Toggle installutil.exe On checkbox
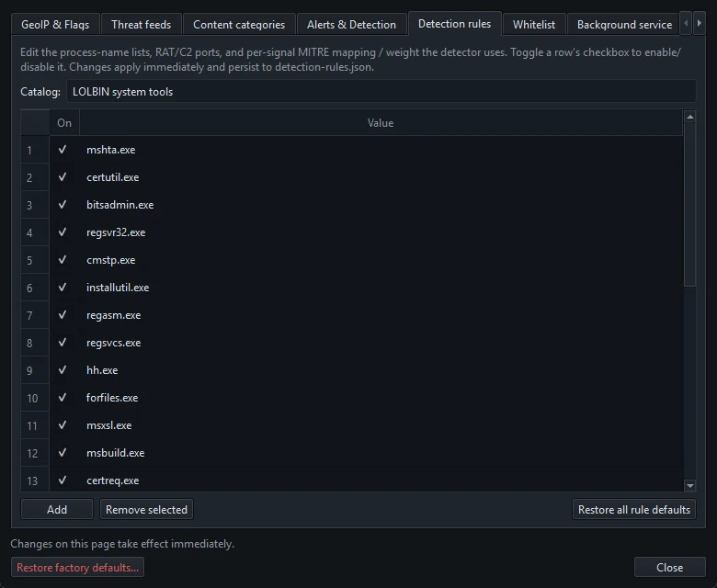Screen dimensions: 717x588 (63, 288)
